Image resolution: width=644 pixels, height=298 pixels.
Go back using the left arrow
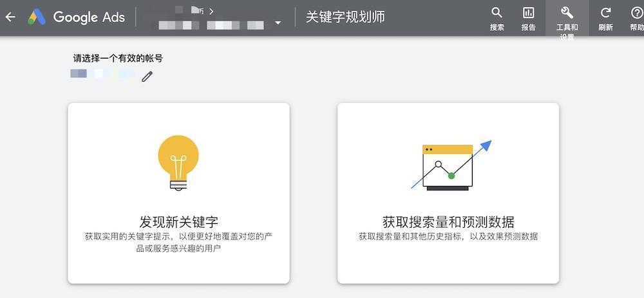click(10, 17)
